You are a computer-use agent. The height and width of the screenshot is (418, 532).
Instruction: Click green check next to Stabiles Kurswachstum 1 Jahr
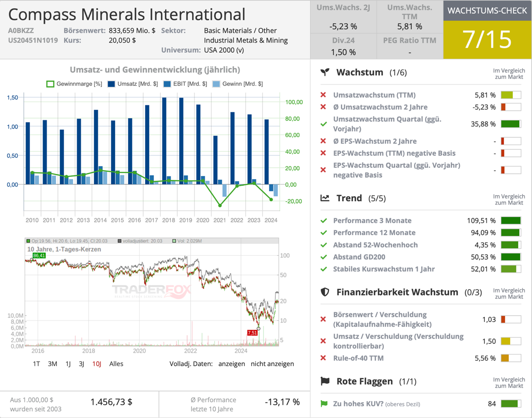[x=324, y=269]
